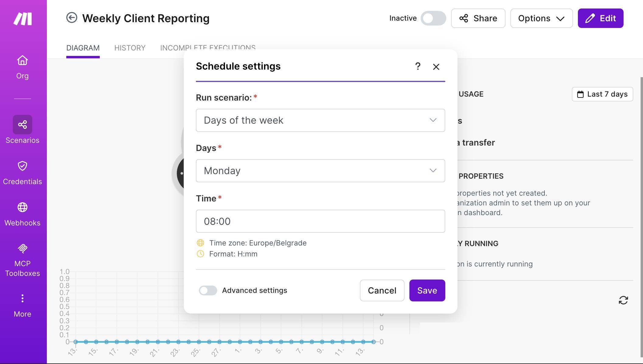
Task: Open the Incomplete Executions tab
Action: click(208, 48)
